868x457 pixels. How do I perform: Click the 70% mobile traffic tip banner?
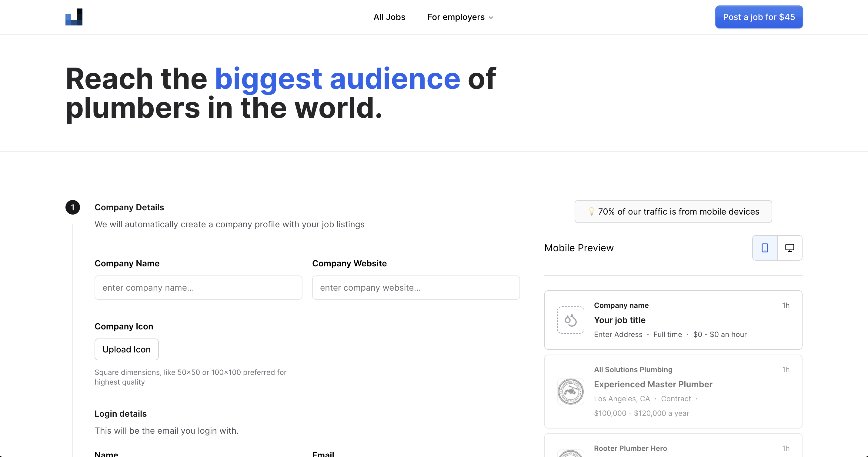pos(673,211)
